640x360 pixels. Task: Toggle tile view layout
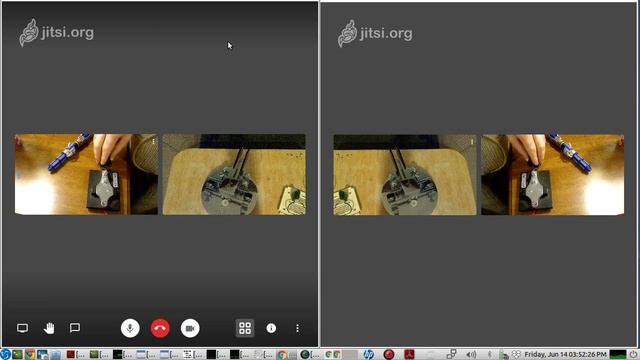click(245, 328)
